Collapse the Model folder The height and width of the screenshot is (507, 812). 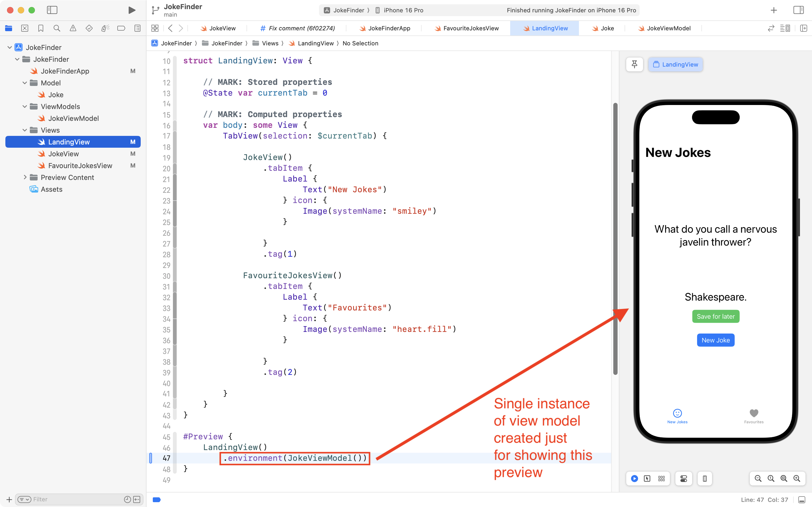pyautogui.click(x=24, y=83)
